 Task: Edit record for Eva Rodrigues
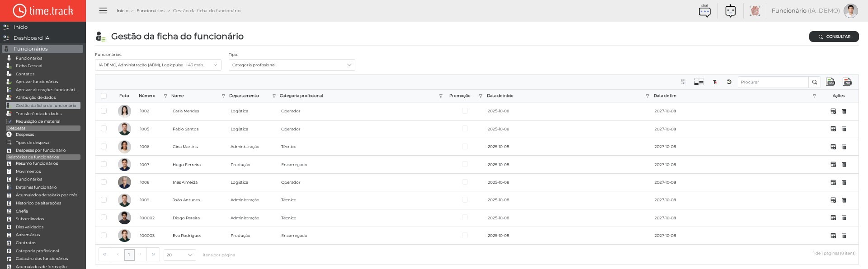[x=833, y=236]
